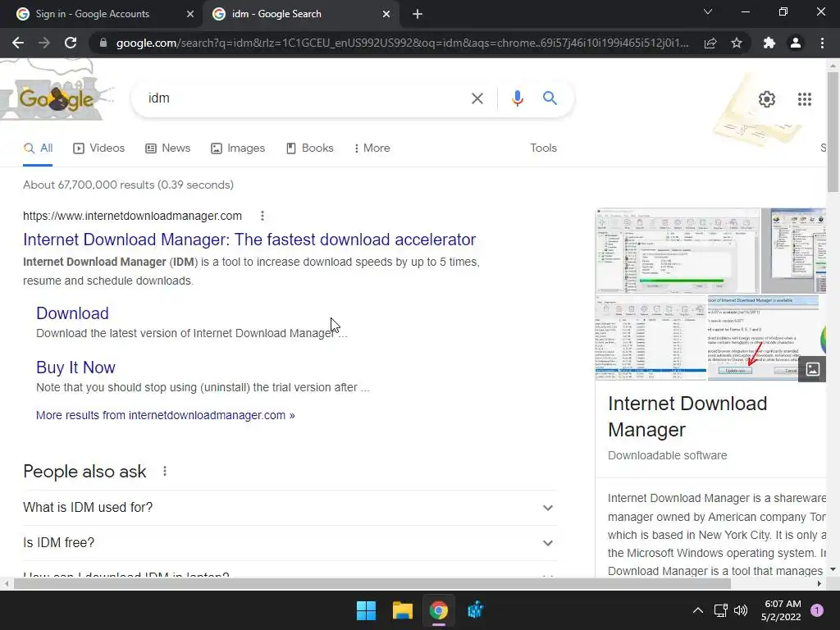The height and width of the screenshot is (630, 840).
Task: Show hidden system tray icons
Action: pyautogui.click(x=697, y=610)
